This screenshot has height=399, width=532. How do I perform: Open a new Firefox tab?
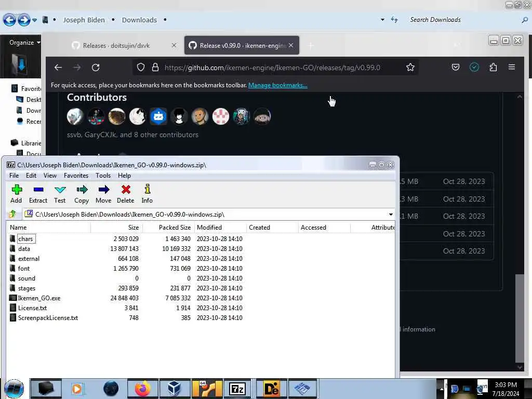point(311,46)
